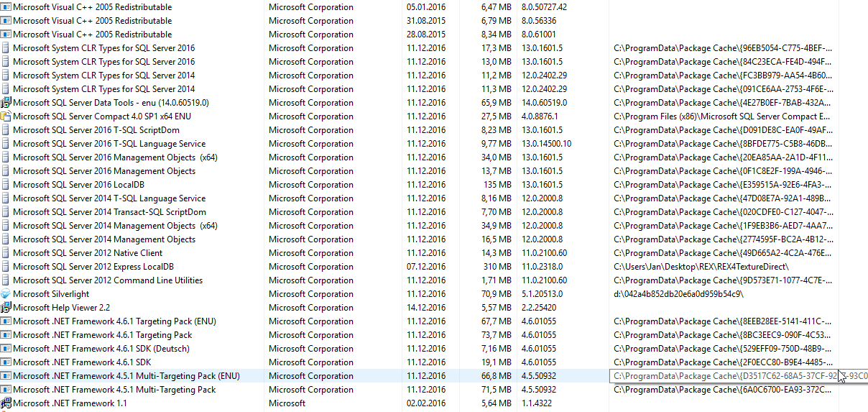Click version number 2.2.25420

540,308
